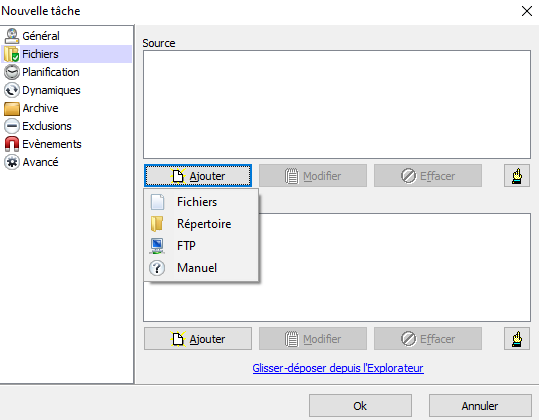
Task: Close the Nouvelle tâche dialog
Action: coord(527,11)
